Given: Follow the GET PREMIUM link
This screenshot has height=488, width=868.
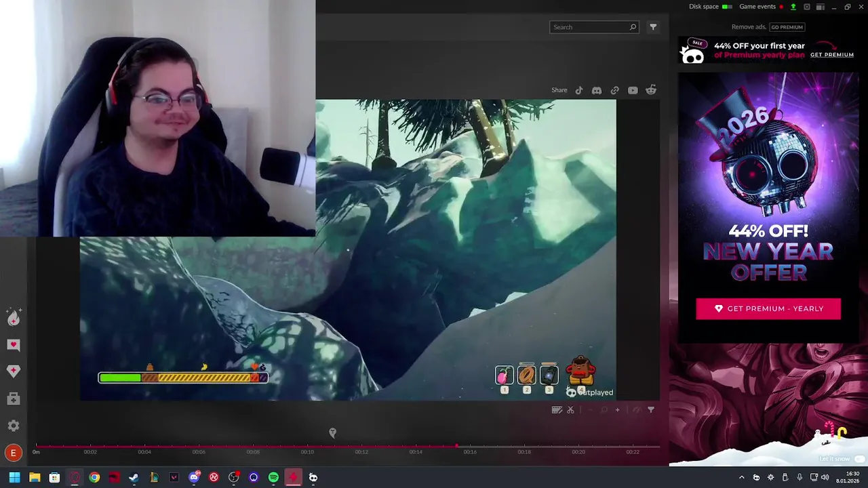Looking at the screenshot, I should click(832, 55).
